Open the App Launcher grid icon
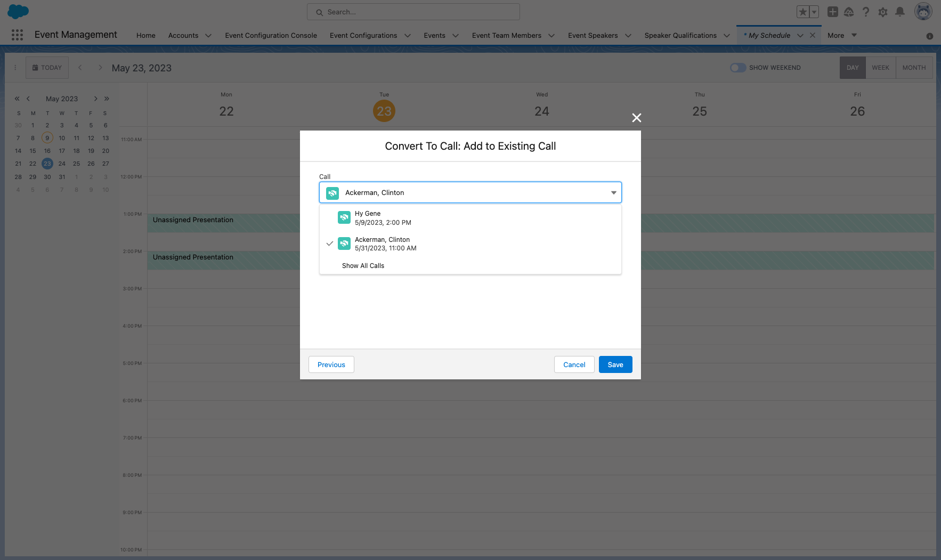Viewport: 941px width, 560px height. tap(17, 35)
